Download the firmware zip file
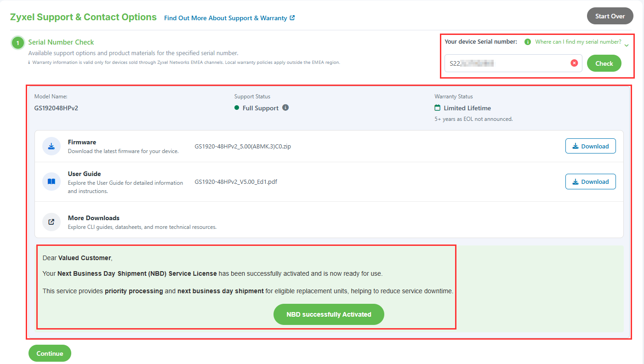This screenshot has height=364, width=644. (590, 146)
